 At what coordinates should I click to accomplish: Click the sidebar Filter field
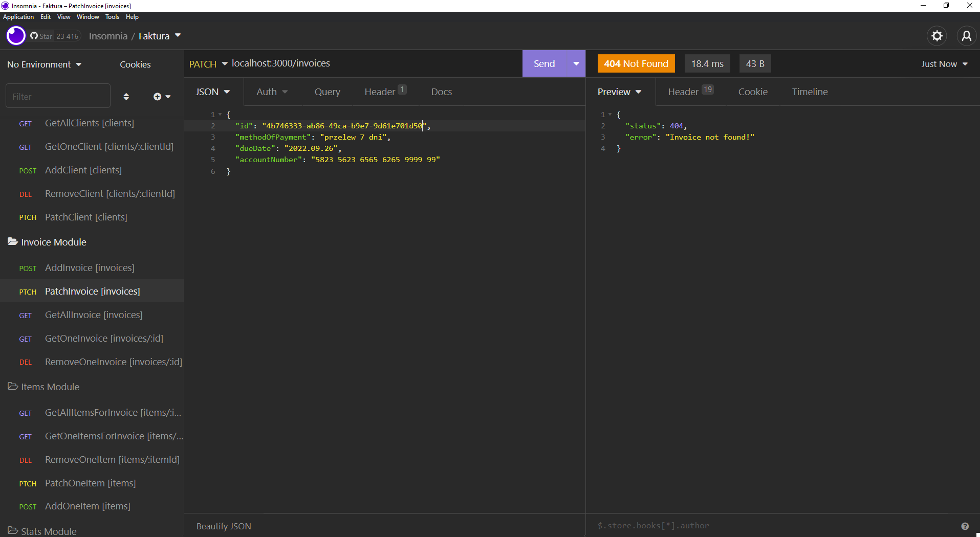58,96
